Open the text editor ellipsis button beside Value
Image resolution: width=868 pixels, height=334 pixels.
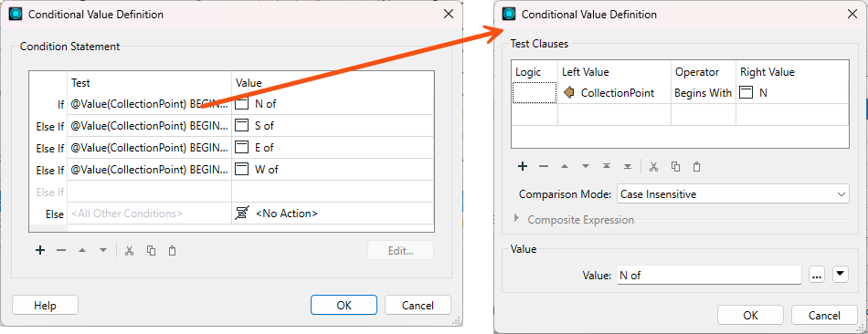coord(817,275)
